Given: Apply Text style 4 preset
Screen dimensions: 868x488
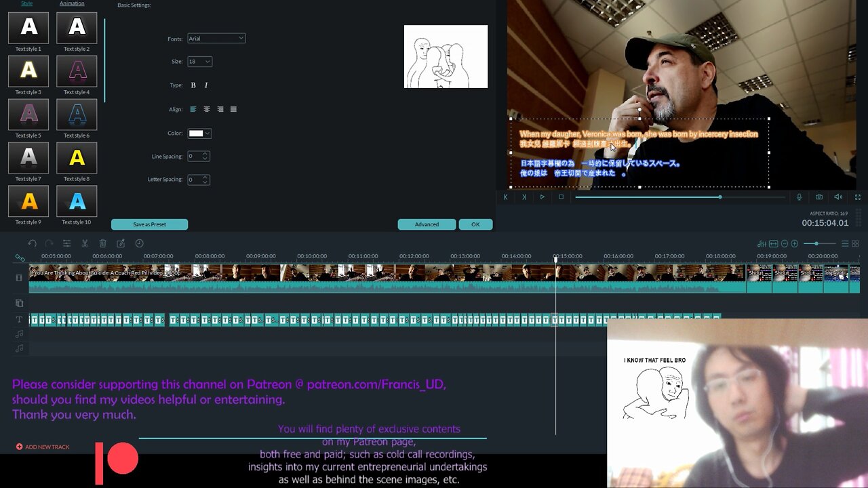Looking at the screenshot, I should (77, 71).
